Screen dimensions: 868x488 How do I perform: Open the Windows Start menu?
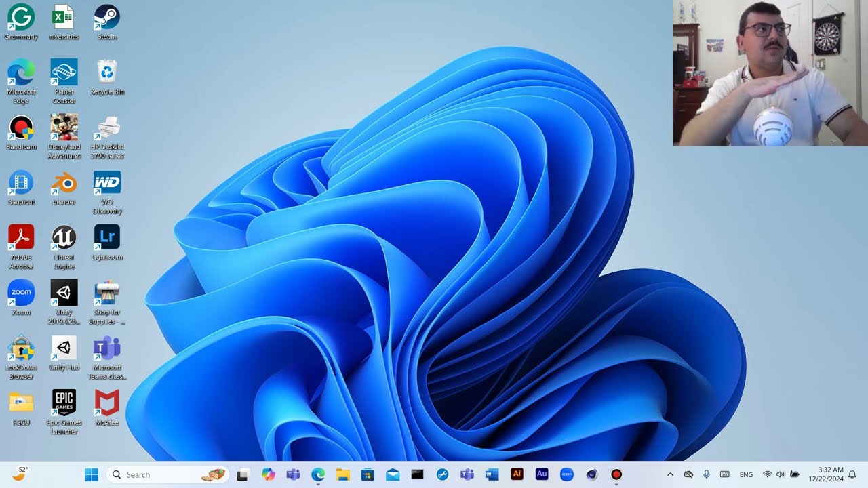pyautogui.click(x=92, y=474)
